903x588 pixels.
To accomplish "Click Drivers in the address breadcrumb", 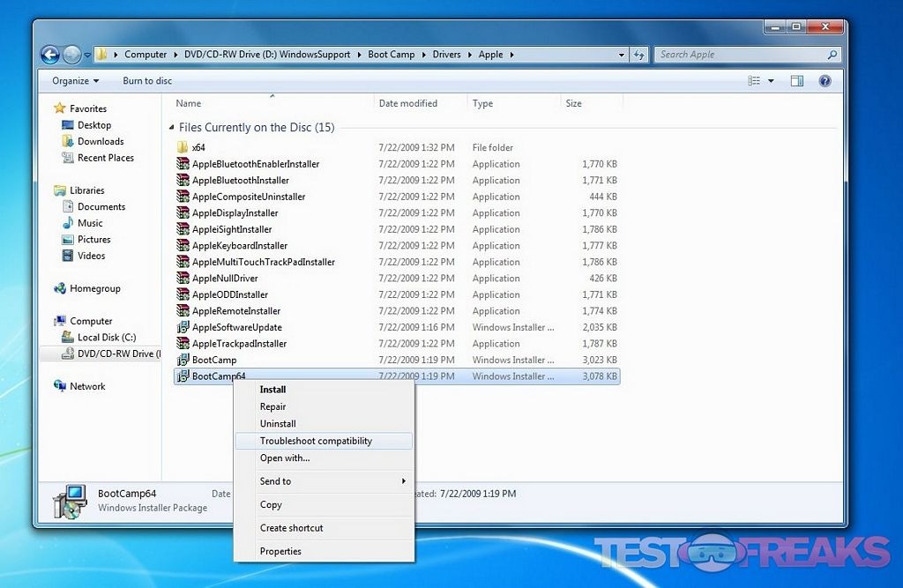I will pyautogui.click(x=446, y=55).
